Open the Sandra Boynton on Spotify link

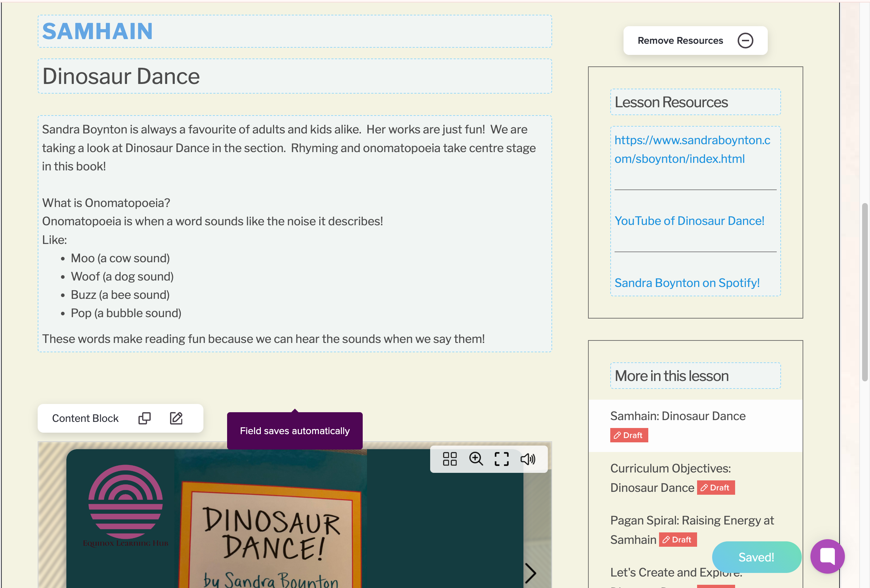pos(687,283)
